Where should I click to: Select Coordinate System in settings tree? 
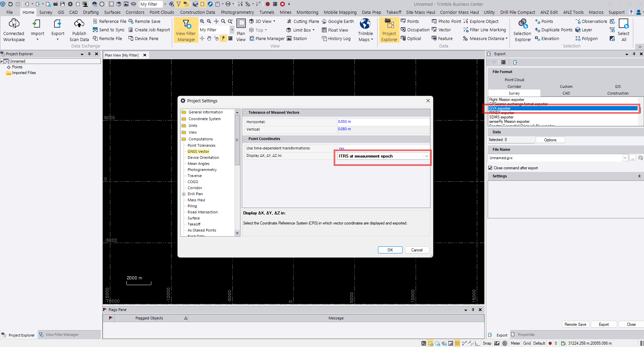point(204,119)
